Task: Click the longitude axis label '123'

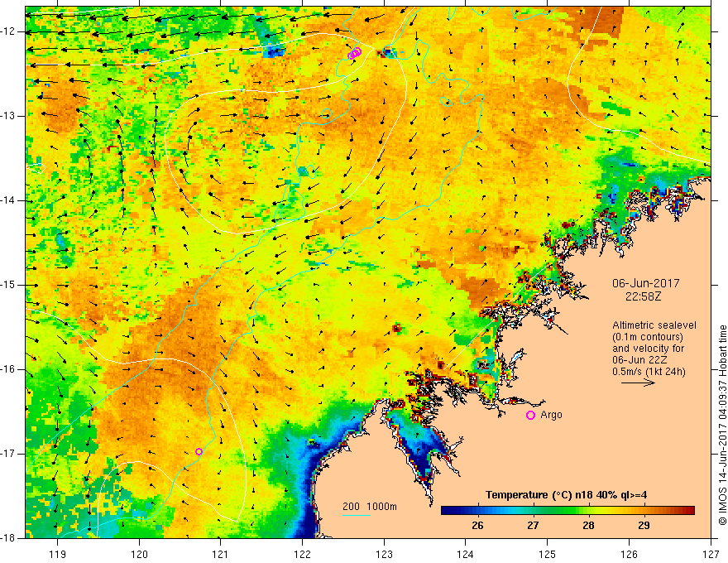Action: [384, 554]
